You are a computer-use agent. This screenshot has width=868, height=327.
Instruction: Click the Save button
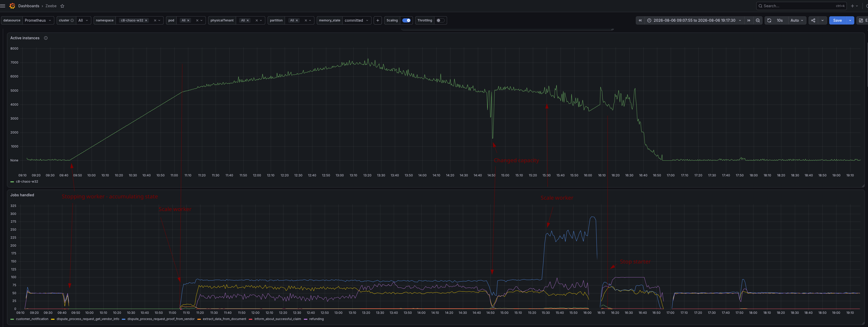(x=837, y=21)
